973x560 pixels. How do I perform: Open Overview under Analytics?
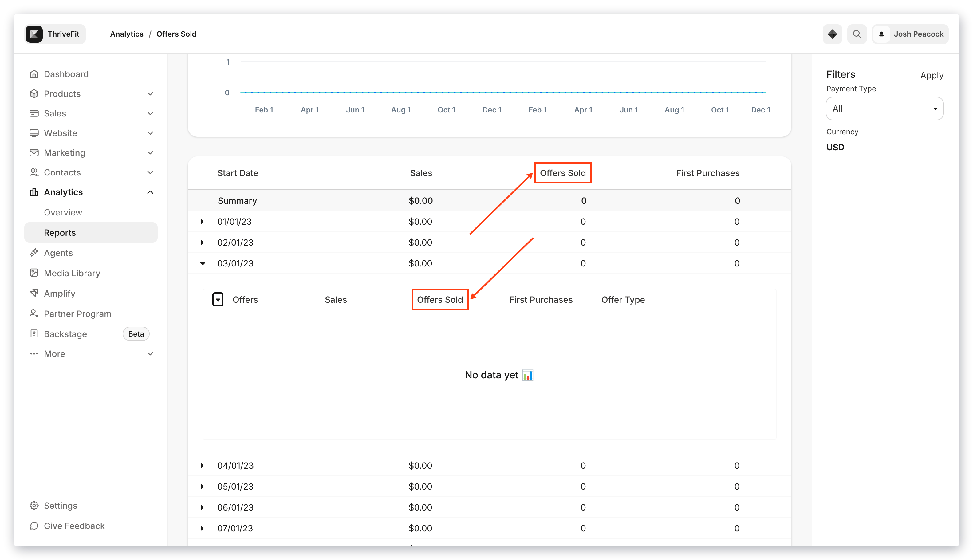click(63, 212)
